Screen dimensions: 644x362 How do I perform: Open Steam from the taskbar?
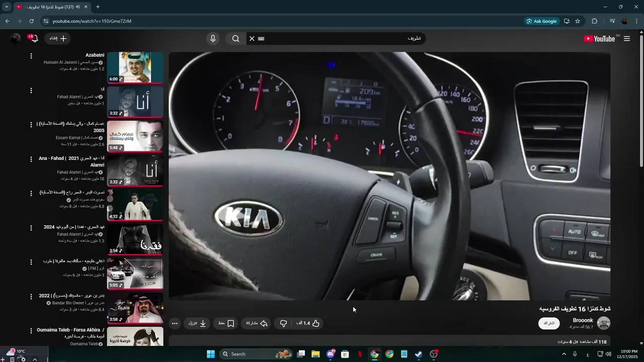[x=419, y=354]
